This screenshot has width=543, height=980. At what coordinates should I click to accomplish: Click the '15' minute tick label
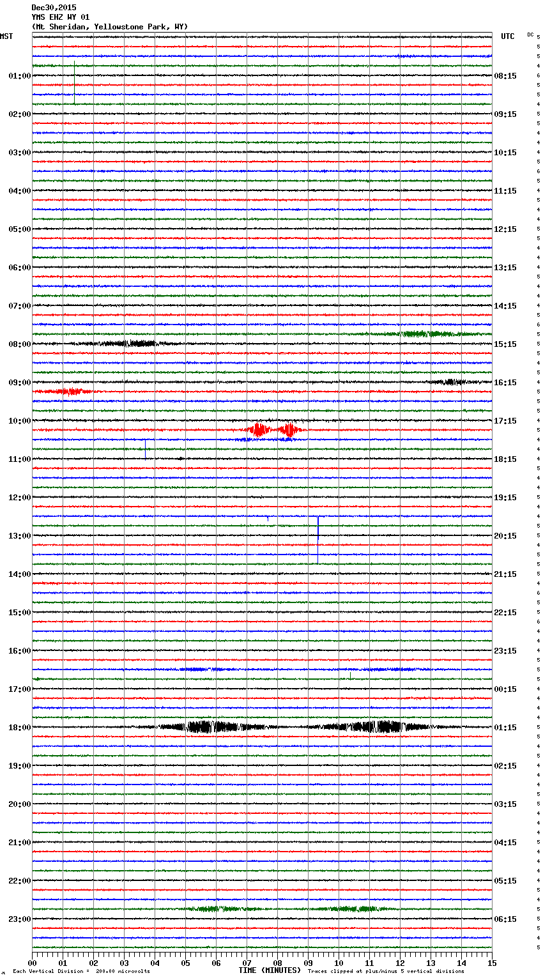492,963
